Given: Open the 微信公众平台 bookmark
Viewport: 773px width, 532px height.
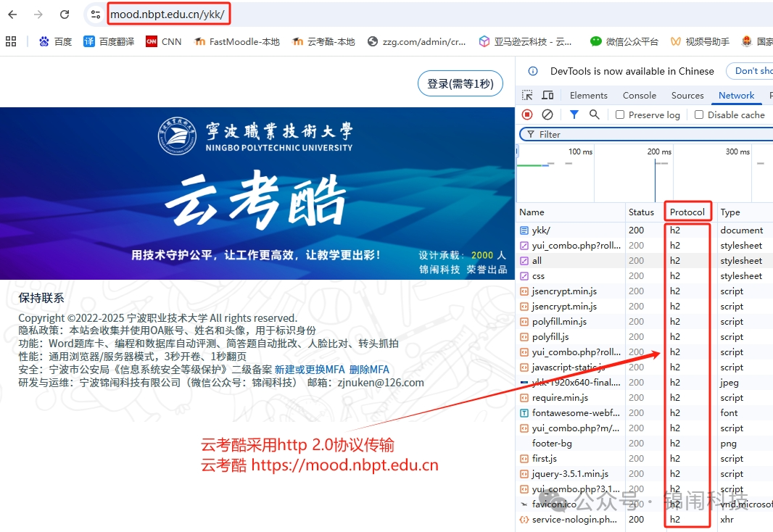Looking at the screenshot, I should click(x=624, y=41).
